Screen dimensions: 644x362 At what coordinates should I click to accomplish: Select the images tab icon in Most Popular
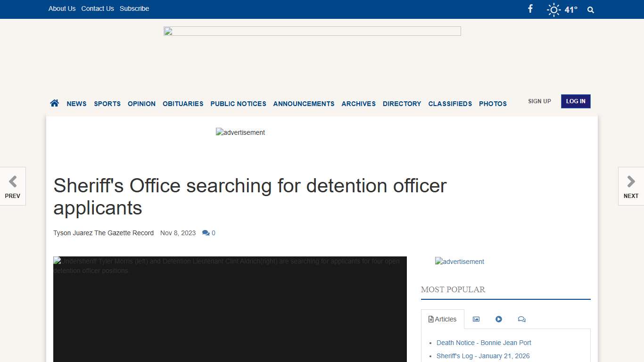point(476,319)
